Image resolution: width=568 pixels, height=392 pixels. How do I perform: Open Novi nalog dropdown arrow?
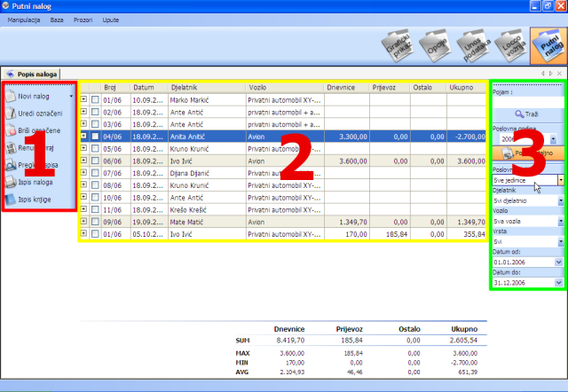(71, 97)
